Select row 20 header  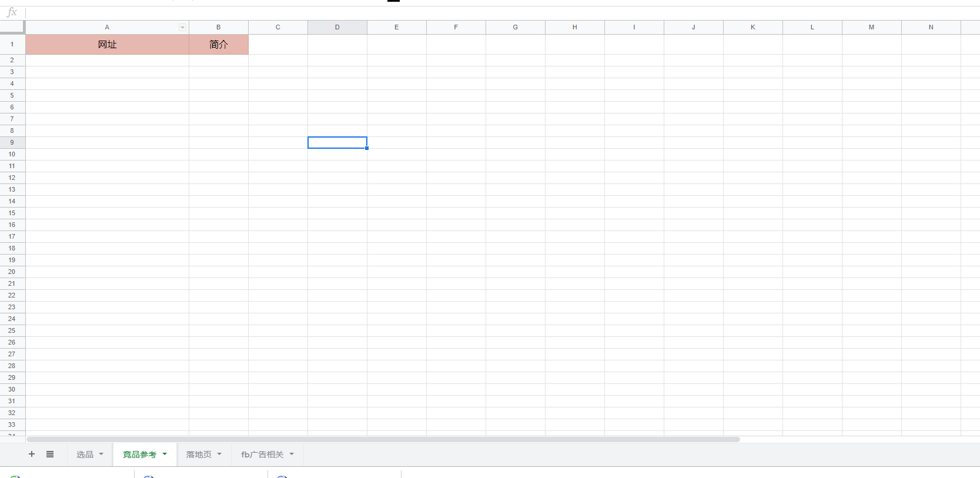pyautogui.click(x=12, y=272)
